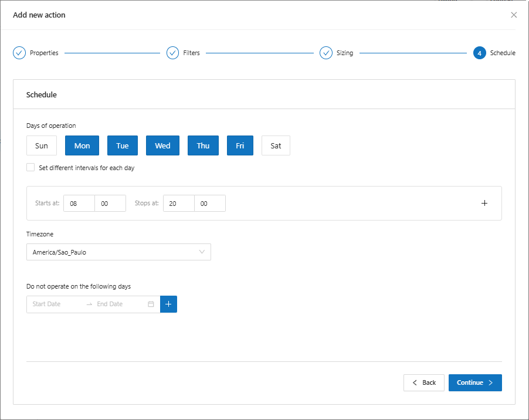Click the Continue button
Screen dimensions: 529x420
475,382
